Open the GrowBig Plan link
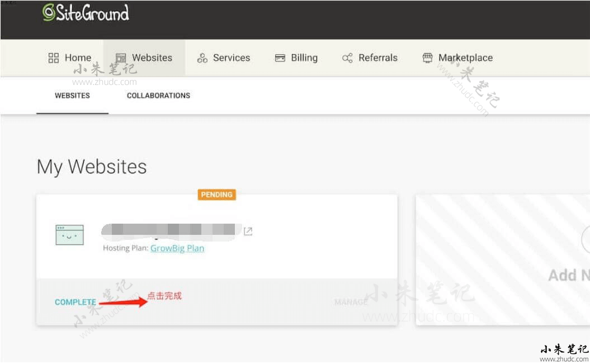Image resolution: width=590 pixels, height=364 pixels. [x=177, y=248]
